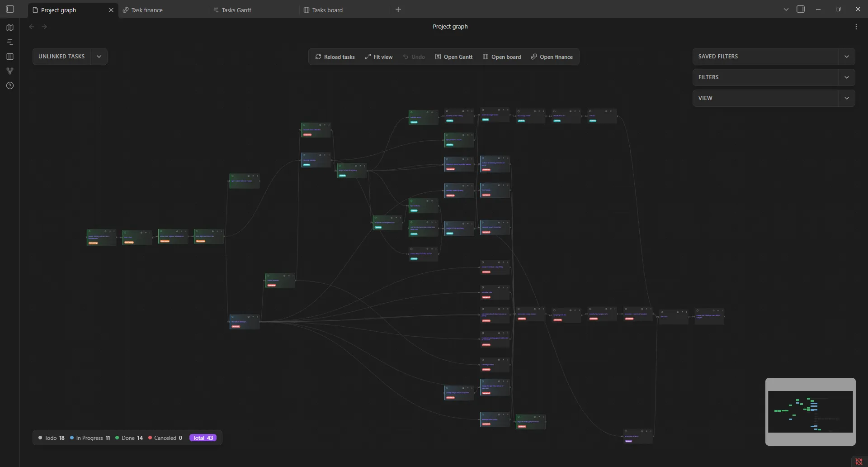Click the Gantt lines icon in left ribbon
This screenshot has width=868, height=467.
click(10, 42)
